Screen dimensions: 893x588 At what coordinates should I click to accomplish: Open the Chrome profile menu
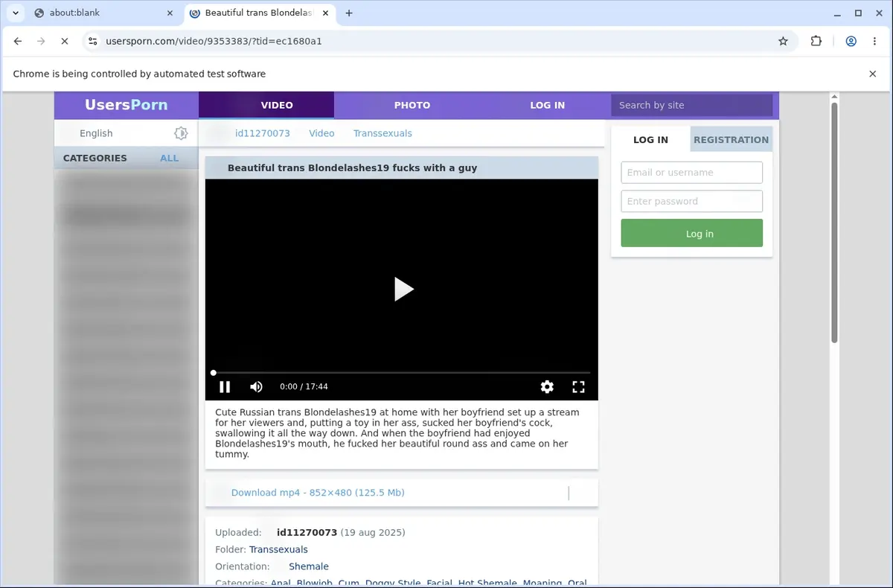[851, 41]
